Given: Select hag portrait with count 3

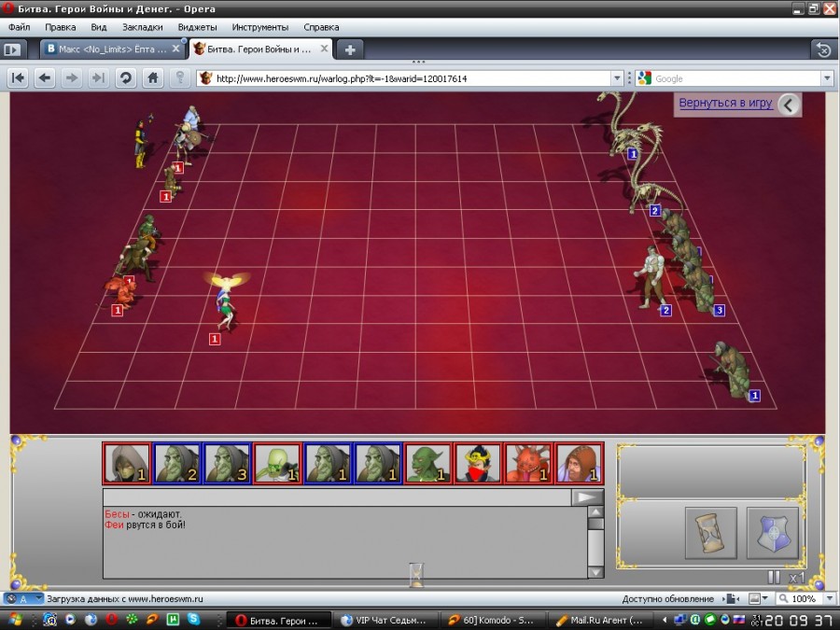Looking at the screenshot, I should [228, 463].
